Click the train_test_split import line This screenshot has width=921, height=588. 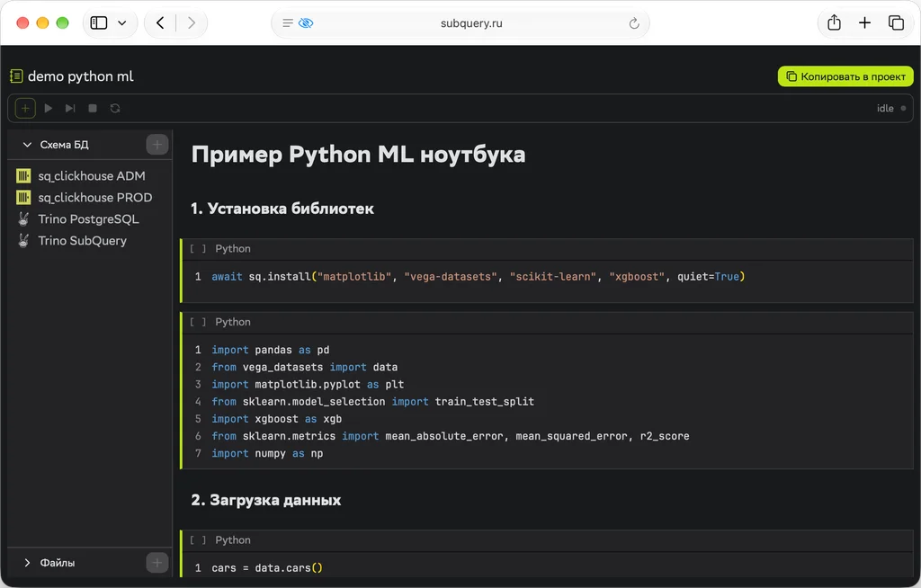point(372,402)
